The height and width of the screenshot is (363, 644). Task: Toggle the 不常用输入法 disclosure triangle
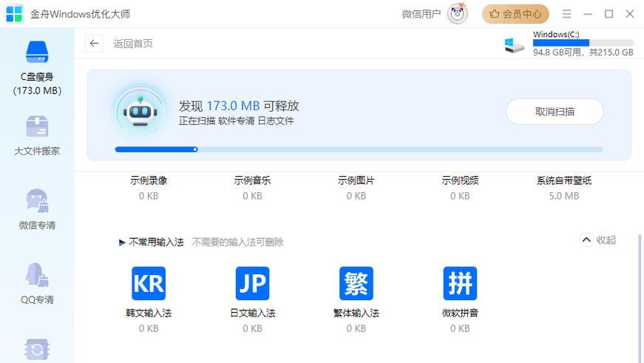[122, 242]
